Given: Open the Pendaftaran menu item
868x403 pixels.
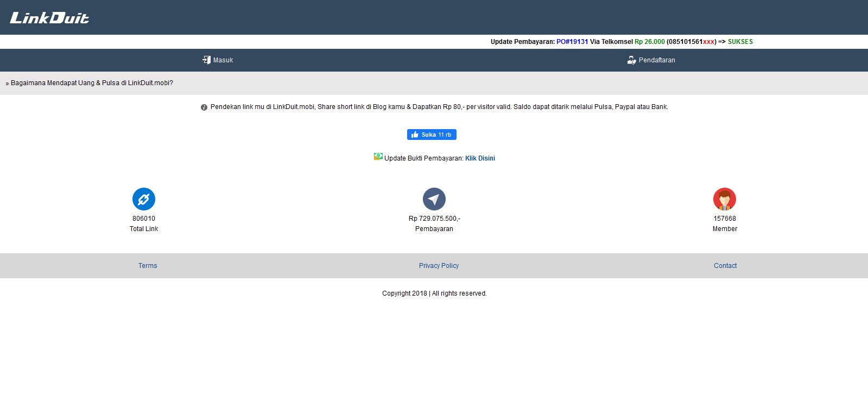Looking at the screenshot, I should tap(651, 60).
